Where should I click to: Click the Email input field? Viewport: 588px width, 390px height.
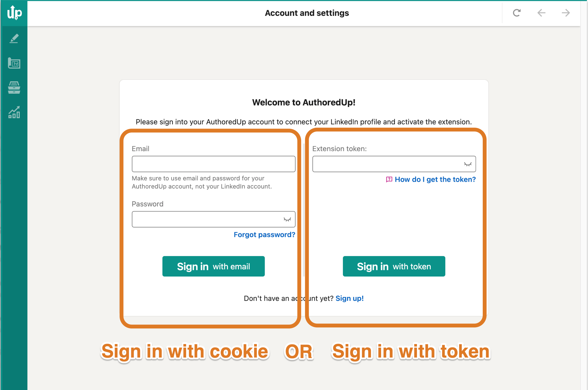tap(214, 164)
